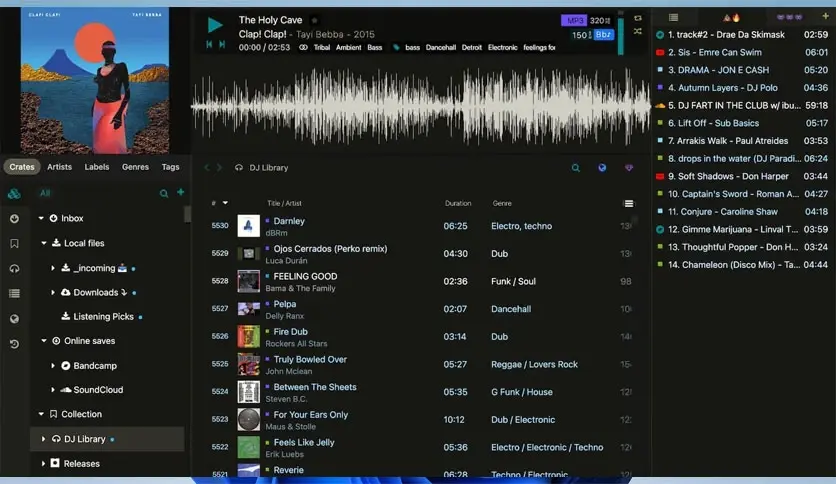Add a new playlist tab with plus
The height and width of the screenshot is (484, 836).
(825, 17)
